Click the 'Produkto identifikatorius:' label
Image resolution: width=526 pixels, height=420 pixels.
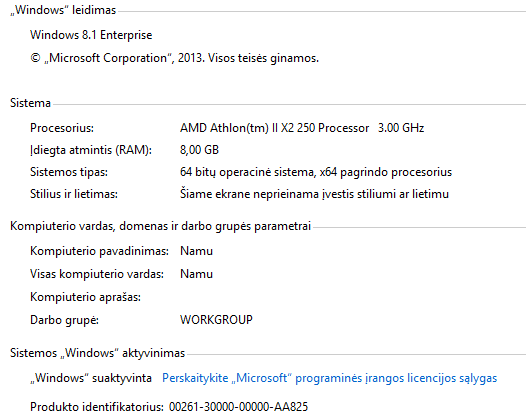[x=97, y=407]
